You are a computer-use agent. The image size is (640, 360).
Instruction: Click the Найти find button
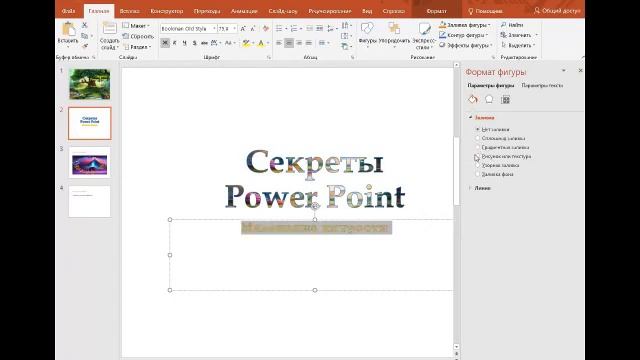[512, 25]
